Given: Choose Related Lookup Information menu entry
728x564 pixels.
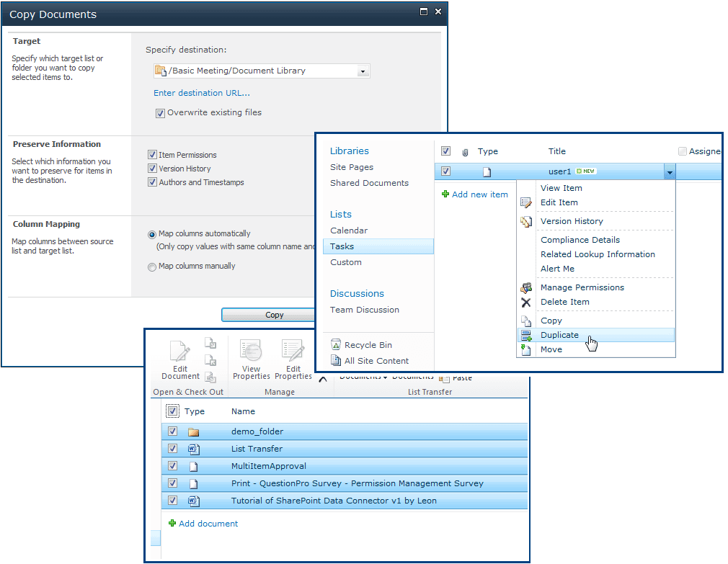Looking at the screenshot, I should (598, 255).
